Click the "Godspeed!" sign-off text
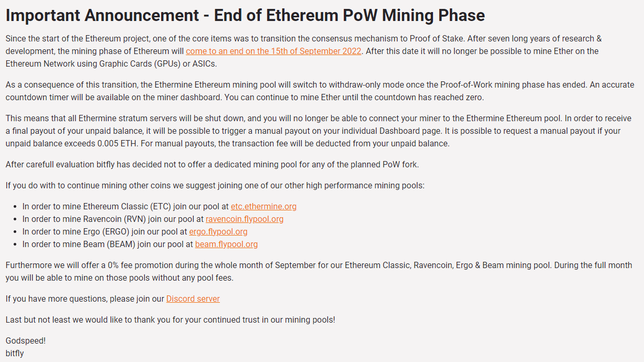The height and width of the screenshot is (362, 644). click(26, 341)
